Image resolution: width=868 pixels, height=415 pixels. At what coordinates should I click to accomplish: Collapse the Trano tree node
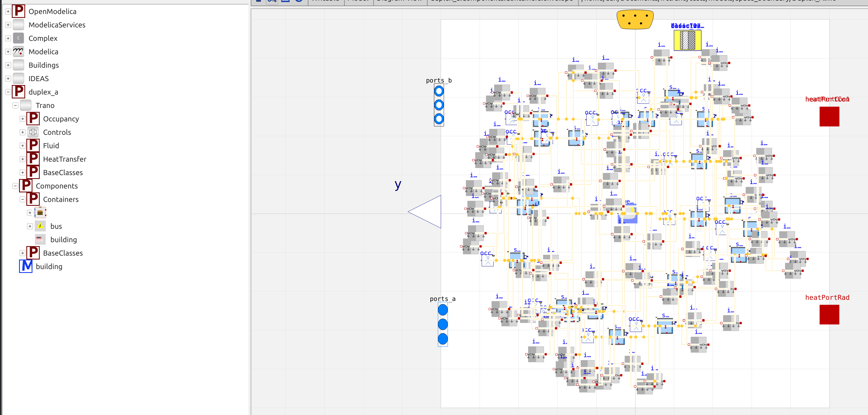click(x=15, y=105)
